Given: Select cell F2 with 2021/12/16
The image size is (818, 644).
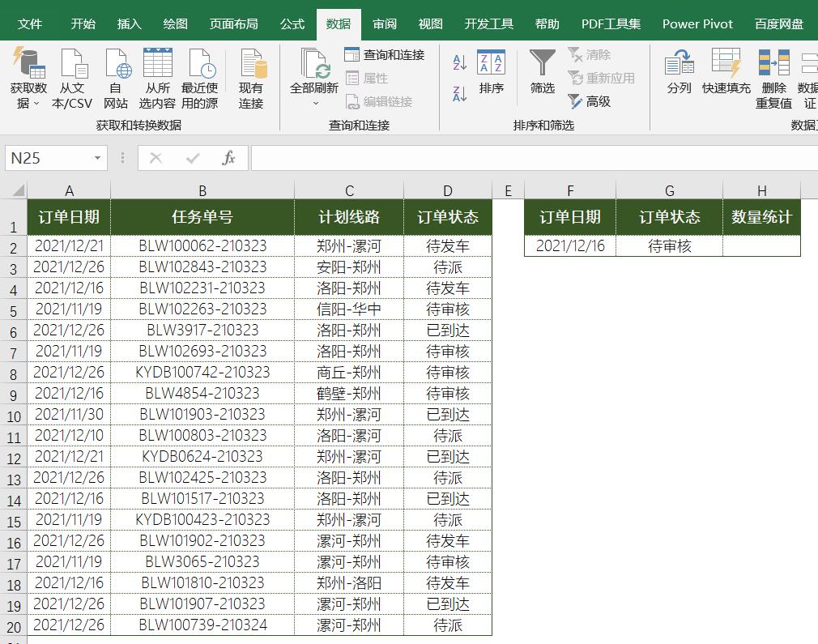Looking at the screenshot, I should [x=570, y=245].
